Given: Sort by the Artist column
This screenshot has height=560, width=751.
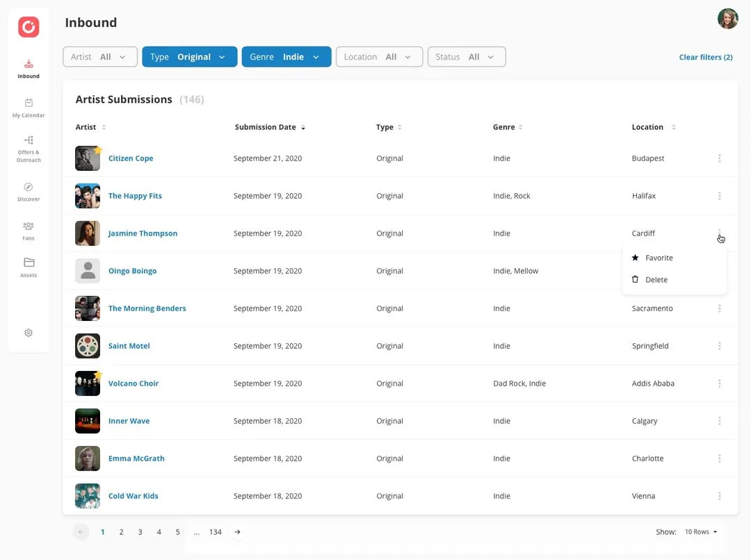Looking at the screenshot, I should click(90, 127).
